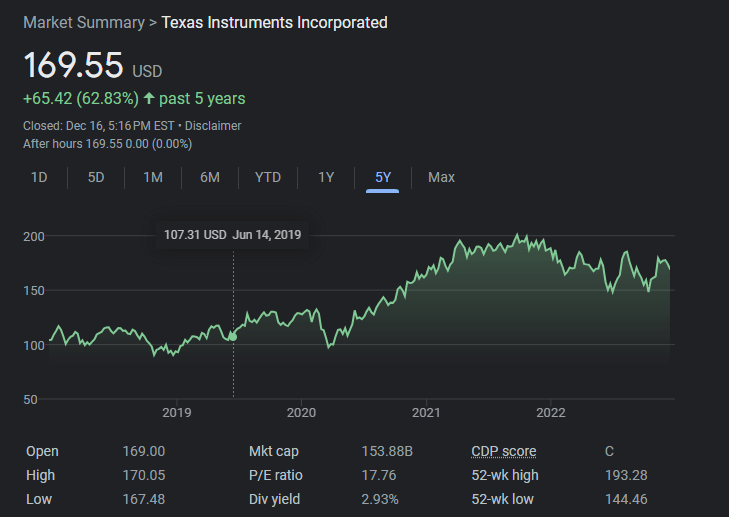
Task: Click the +65.42 (62.83%) change text
Action: 81,99
